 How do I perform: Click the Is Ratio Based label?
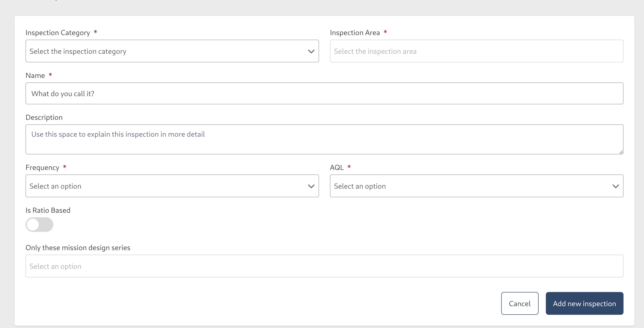(x=48, y=210)
